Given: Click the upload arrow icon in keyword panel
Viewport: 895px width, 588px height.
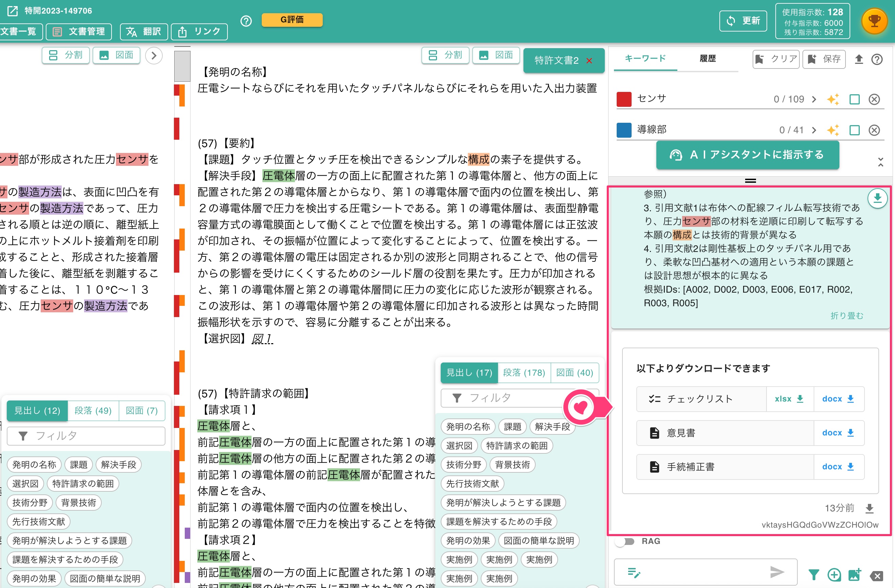Looking at the screenshot, I should [859, 59].
